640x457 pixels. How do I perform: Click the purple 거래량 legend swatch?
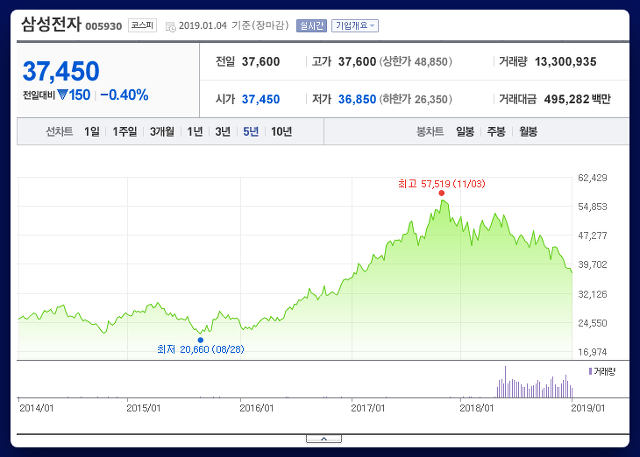[x=590, y=371]
